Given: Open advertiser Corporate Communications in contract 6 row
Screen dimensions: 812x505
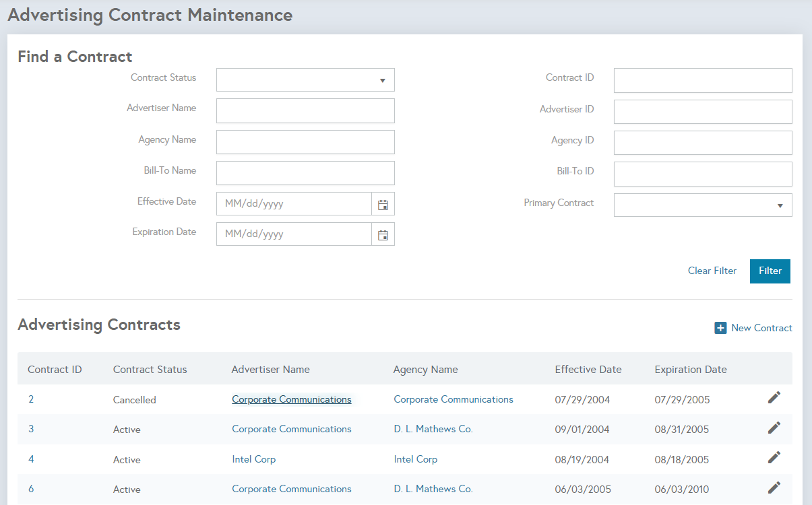Looking at the screenshot, I should click(x=292, y=489).
